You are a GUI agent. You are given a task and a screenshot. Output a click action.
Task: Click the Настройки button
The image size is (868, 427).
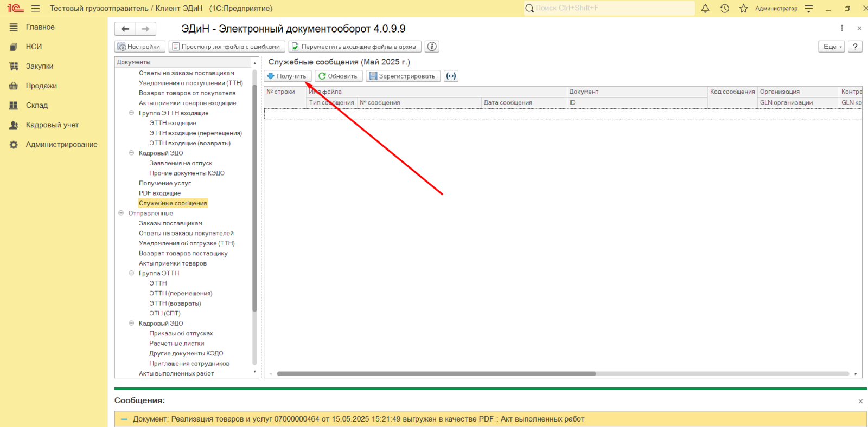click(x=139, y=47)
